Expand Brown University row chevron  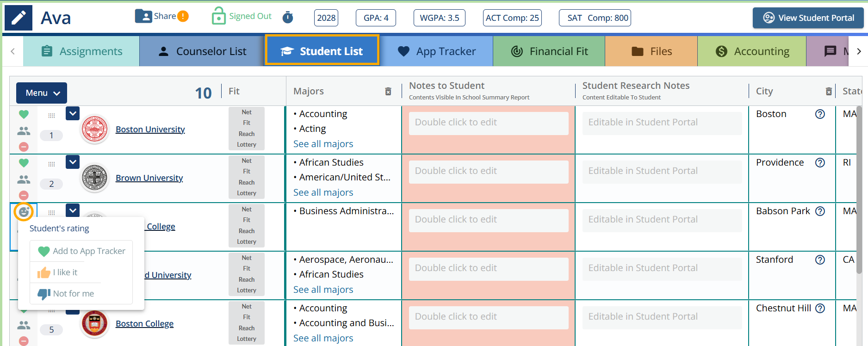73,162
